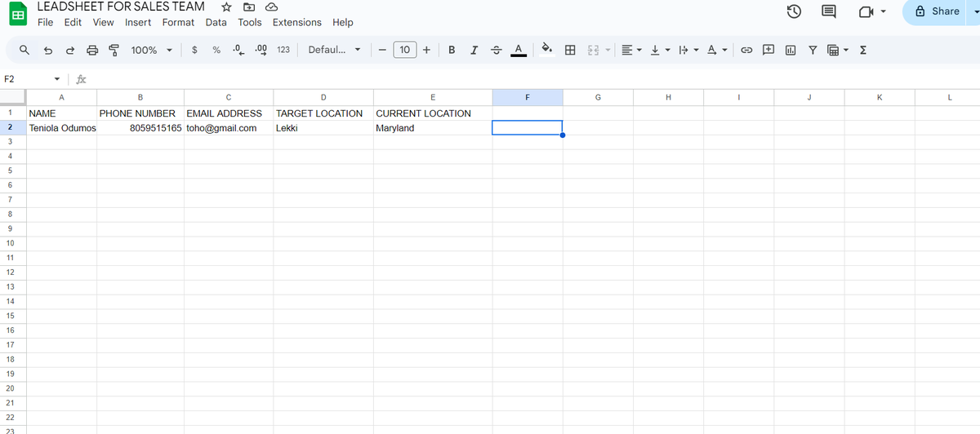Select the toho@gmail.com cell

click(x=229, y=128)
